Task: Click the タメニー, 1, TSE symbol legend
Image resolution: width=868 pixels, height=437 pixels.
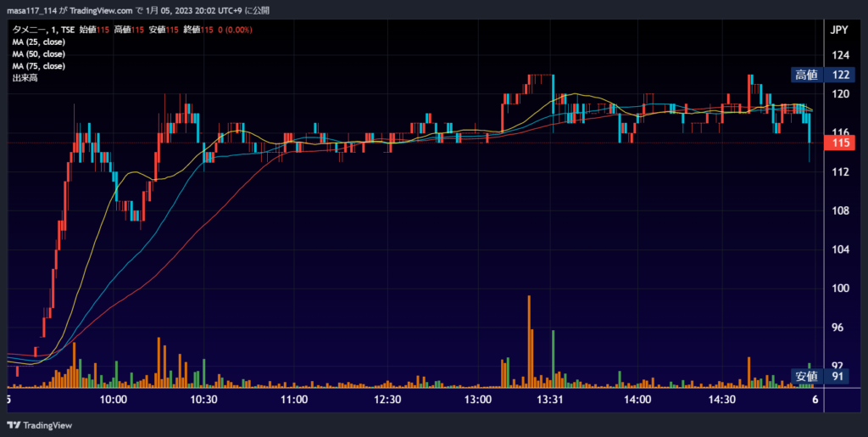Action: 44,30
